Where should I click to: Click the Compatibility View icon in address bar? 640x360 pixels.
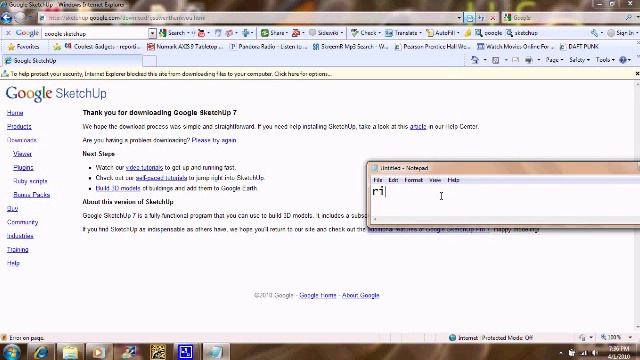coord(469,18)
